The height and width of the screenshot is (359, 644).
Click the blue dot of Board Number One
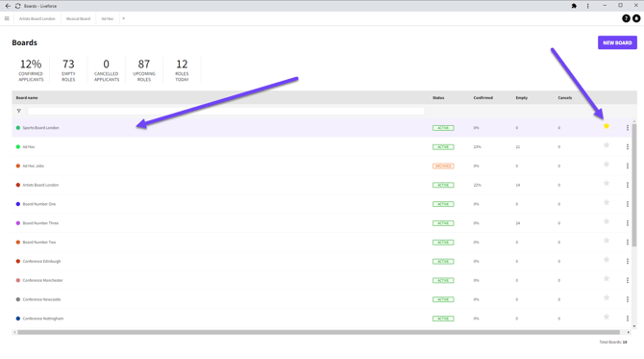click(18, 204)
